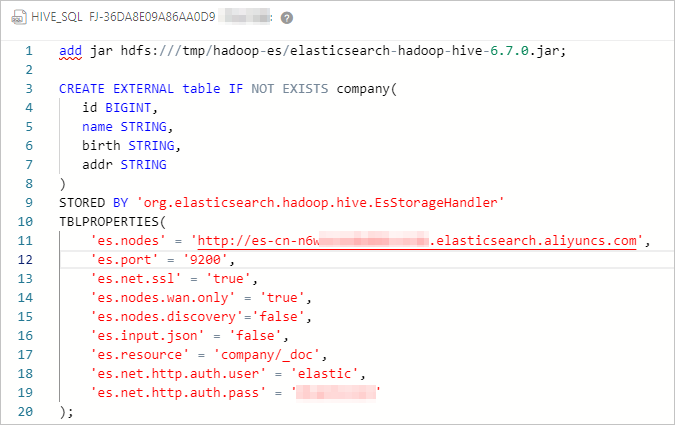Click the HIVE_SQL file type icon

[19, 18]
